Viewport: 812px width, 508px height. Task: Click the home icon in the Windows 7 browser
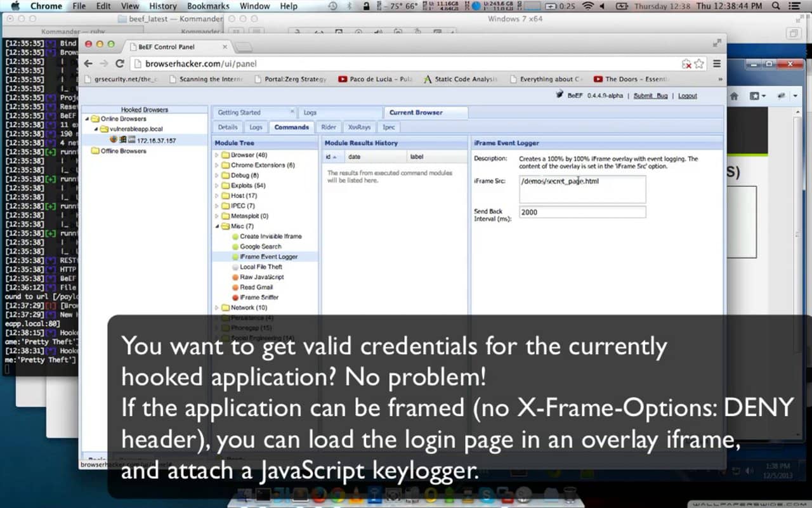pyautogui.click(x=734, y=96)
